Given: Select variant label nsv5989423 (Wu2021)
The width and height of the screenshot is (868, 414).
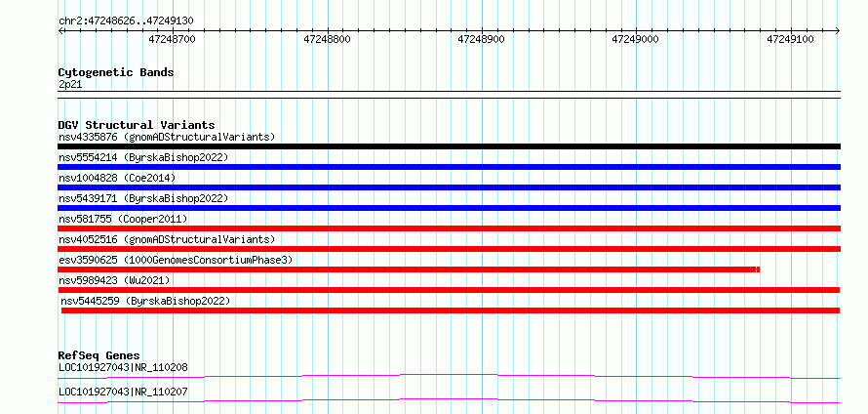Looking at the screenshot, I should click(x=114, y=280).
